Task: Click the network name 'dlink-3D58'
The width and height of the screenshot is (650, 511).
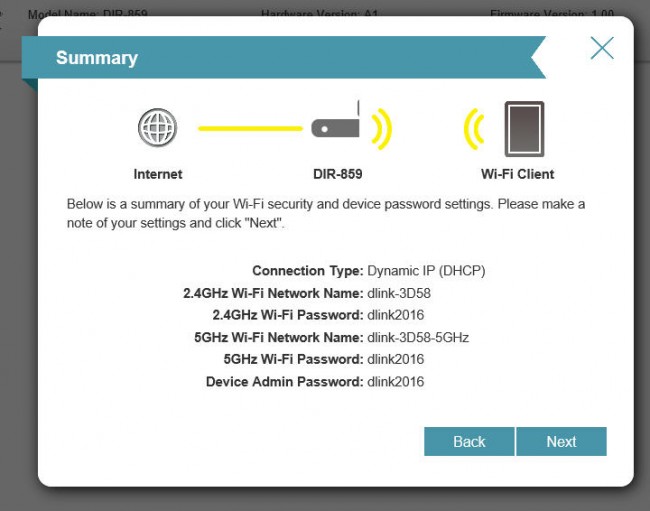Action: point(399,293)
